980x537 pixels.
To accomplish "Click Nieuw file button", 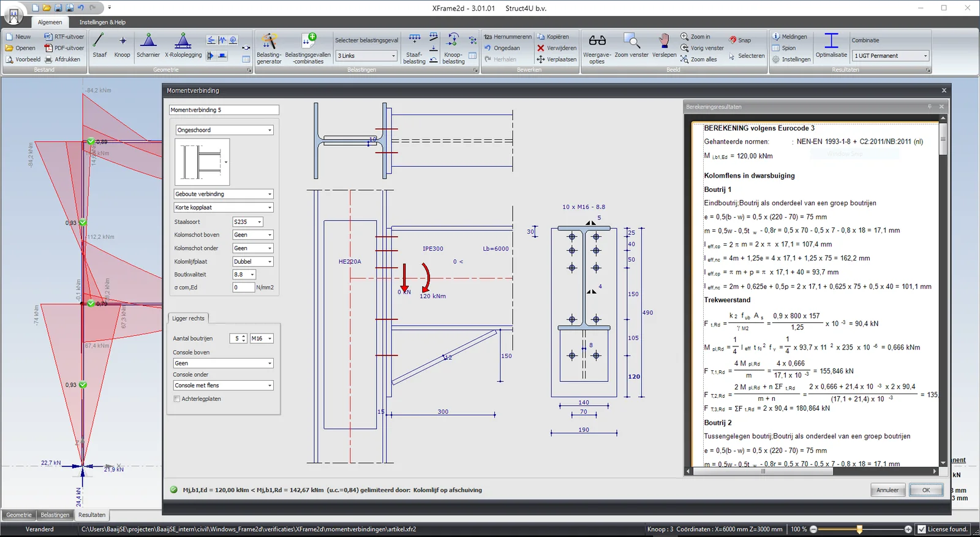I will (18, 37).
